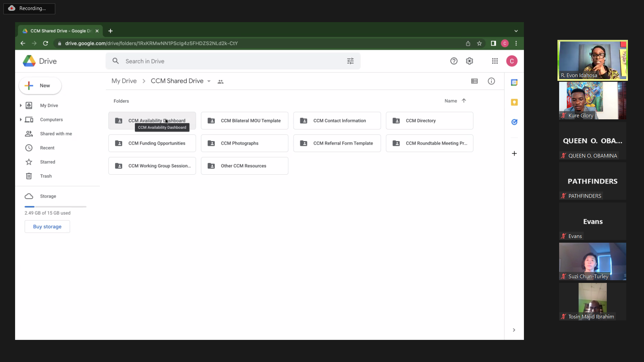Switch to list layout view
Screen dimensions: 644x362
pyautogui.click(x=474, y=81)
